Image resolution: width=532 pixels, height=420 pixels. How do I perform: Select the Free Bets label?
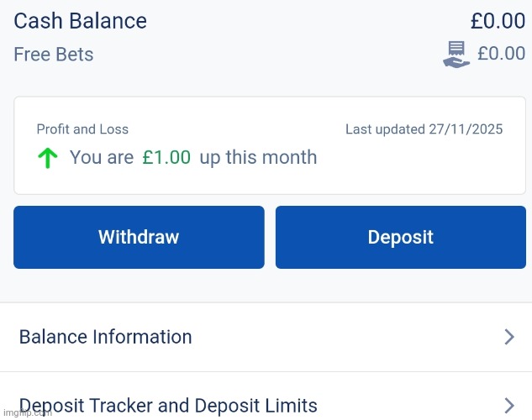[54, 55]
